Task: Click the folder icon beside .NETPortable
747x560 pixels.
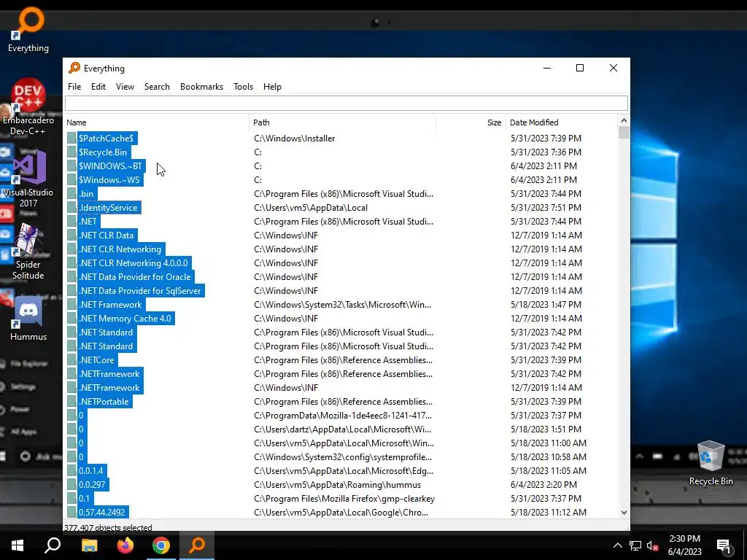Action: [71, 402]
